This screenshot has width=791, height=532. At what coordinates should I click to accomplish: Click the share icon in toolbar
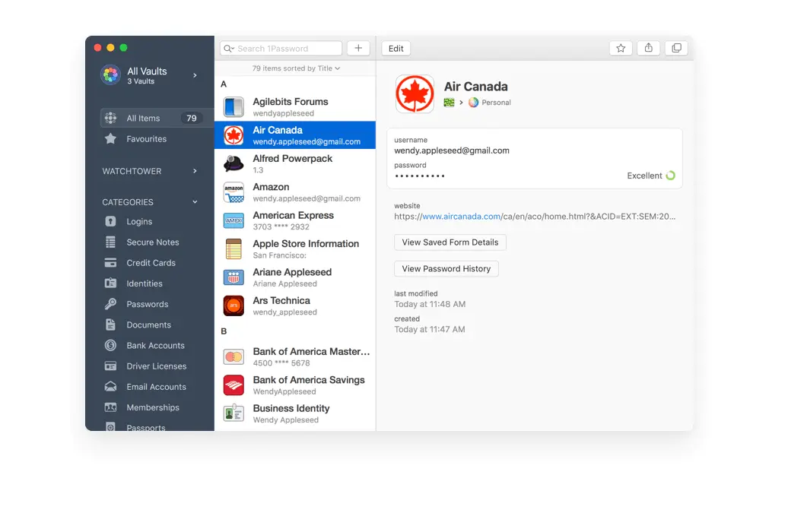pos(648,49)
